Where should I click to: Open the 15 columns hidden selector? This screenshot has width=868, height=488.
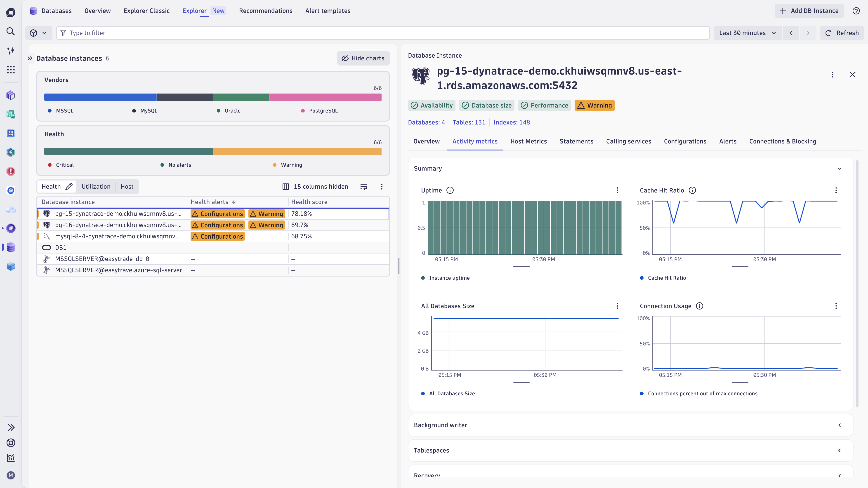(x=315, y=187)
